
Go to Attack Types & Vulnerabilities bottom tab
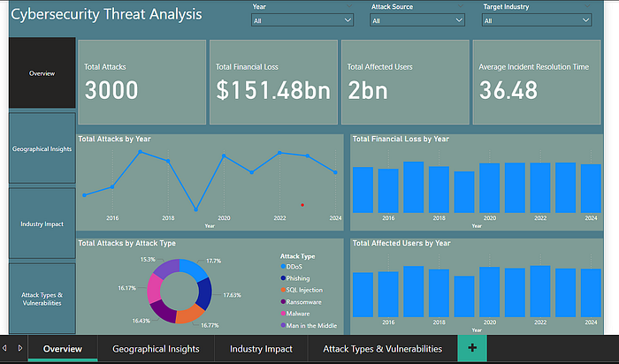[382, 349]
